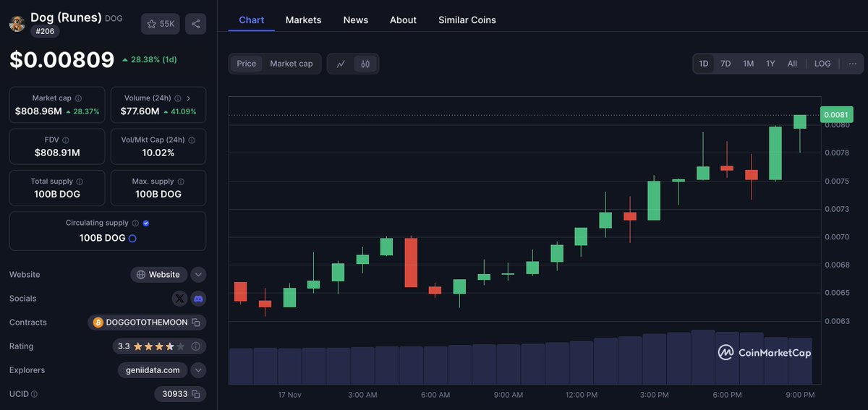868x410 pixels.
Task: Open UCID info icon
Action: 35,394
